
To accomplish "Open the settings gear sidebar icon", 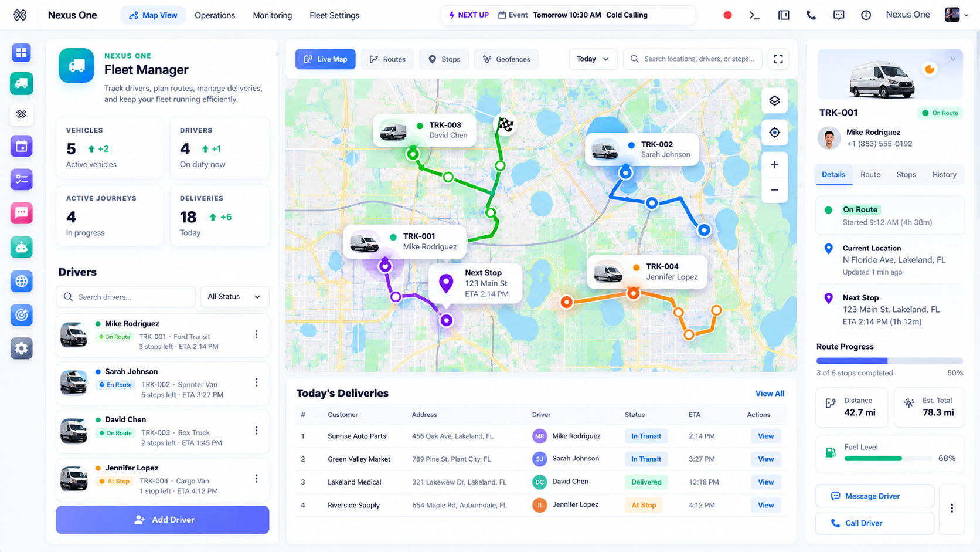I will click(x=22, y=348).
